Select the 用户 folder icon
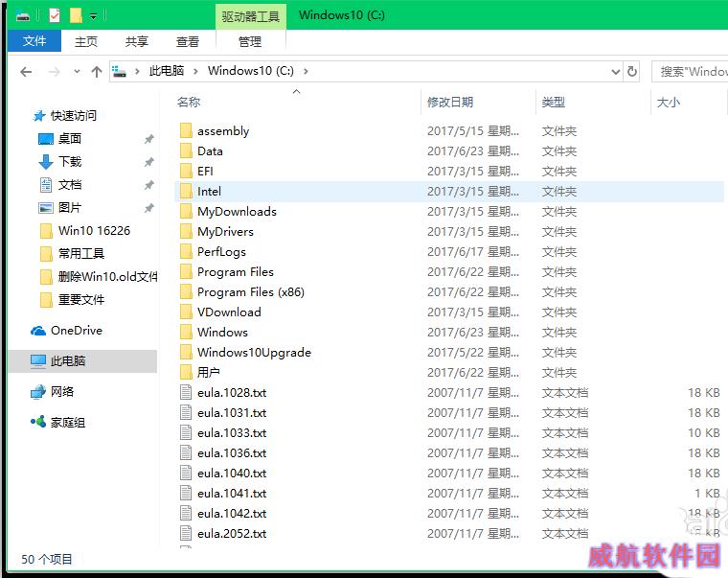The width and height of the screenshot is (728, 578). [x=186, y=372]
